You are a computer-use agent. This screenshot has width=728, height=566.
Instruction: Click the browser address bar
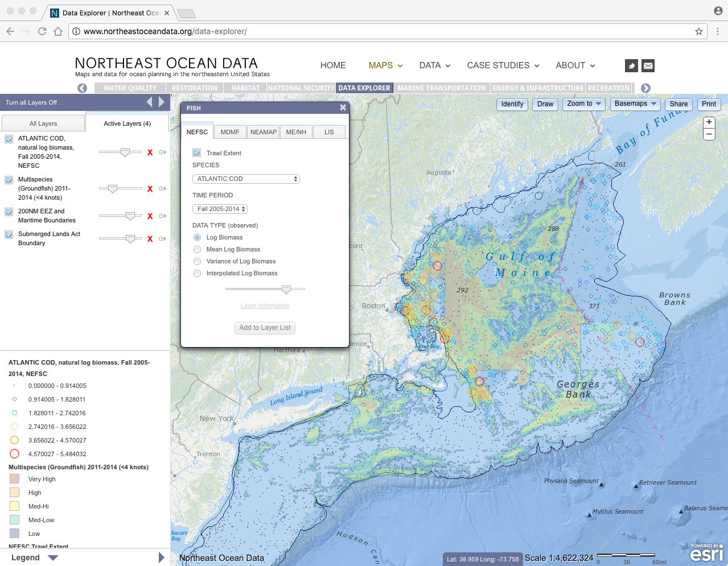click(x=387, y=31)
